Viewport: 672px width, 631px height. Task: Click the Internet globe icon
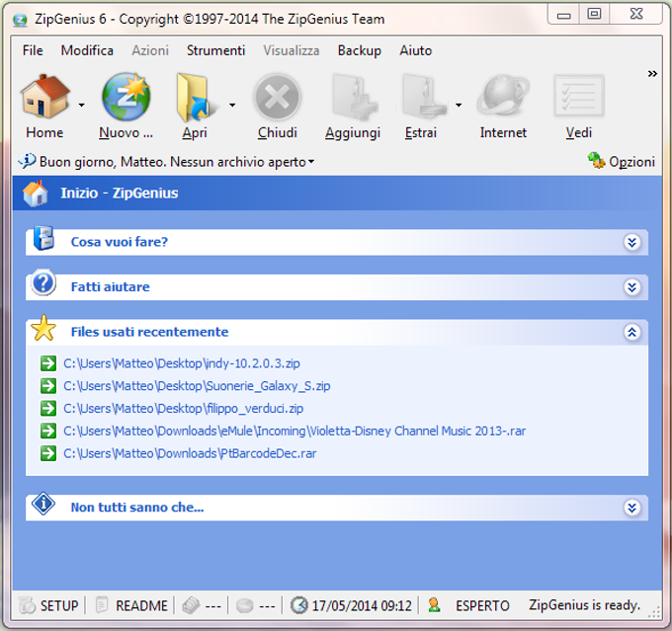tap(503, 97)
